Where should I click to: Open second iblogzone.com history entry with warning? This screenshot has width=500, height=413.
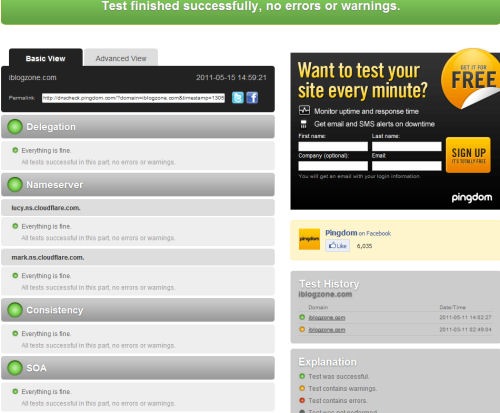click(x=327, y=330)
